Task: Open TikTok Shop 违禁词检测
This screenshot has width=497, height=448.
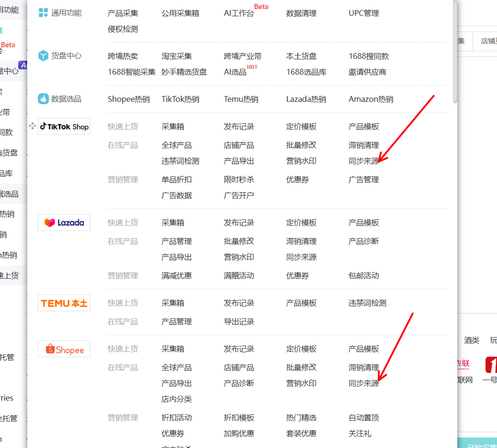Action: [180, 161]
